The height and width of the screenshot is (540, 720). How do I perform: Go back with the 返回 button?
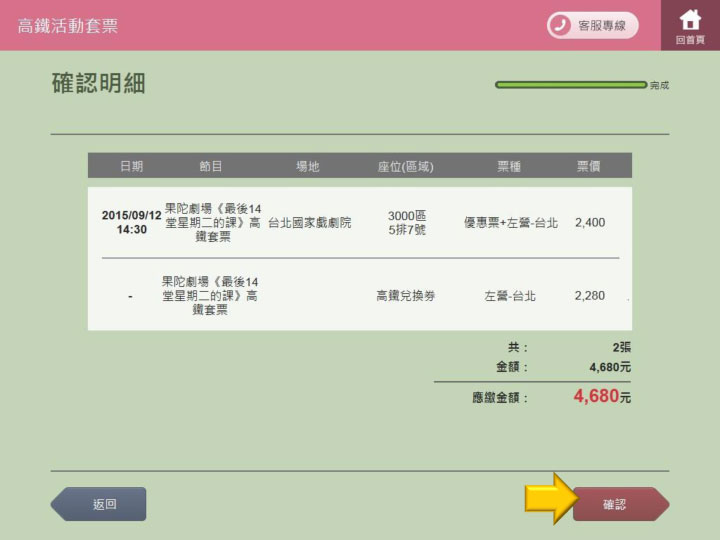click(99, 504)
